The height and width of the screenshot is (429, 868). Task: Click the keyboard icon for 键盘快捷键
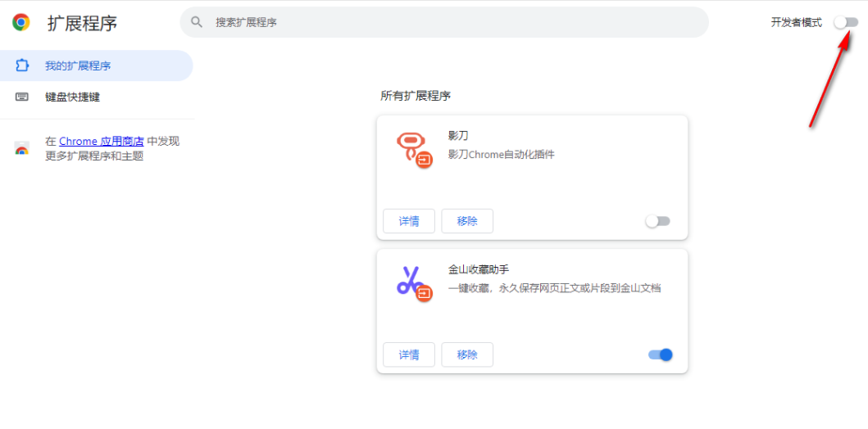[x=22, y=97]
